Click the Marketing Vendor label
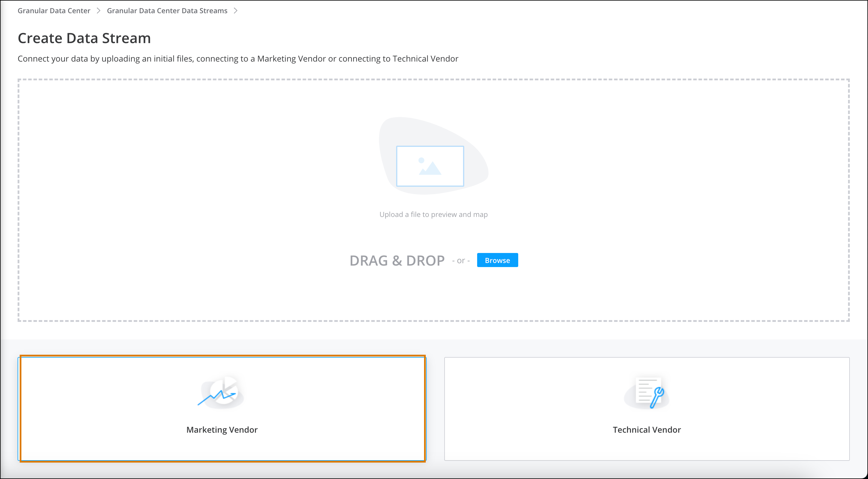Screen dimensions: 868x479 pyautogui.click(x=222, y=430)
